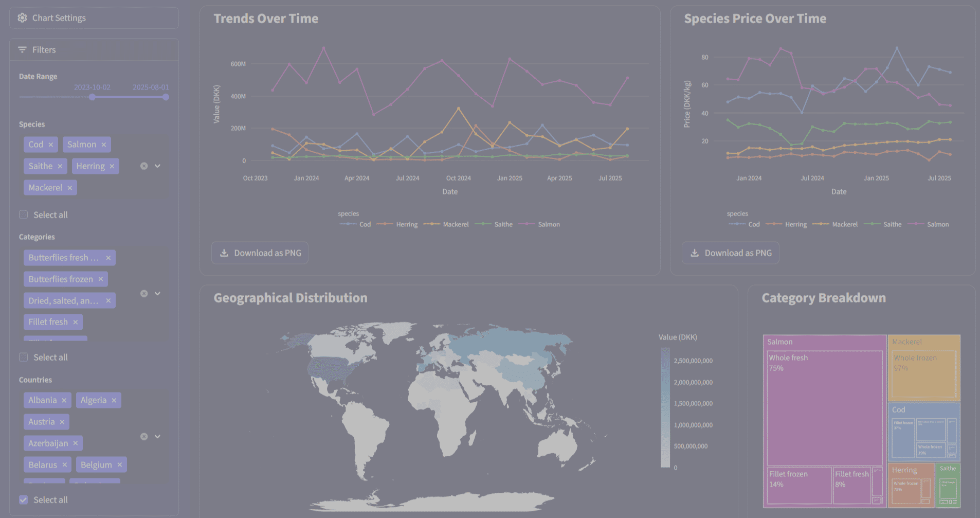This screenshot has width=980, height=518.
Task: Click the Chart Settings gear icon
Action: 22,18
